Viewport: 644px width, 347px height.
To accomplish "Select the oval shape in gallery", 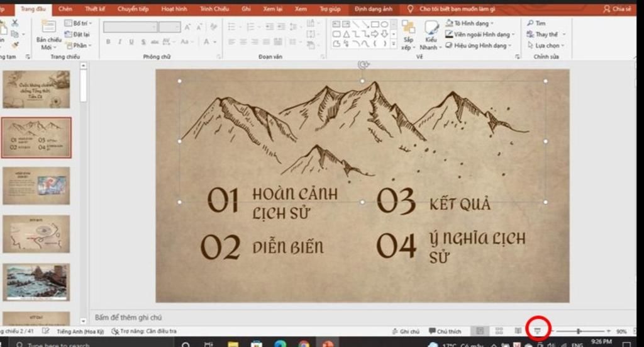I will click(384, 25).
